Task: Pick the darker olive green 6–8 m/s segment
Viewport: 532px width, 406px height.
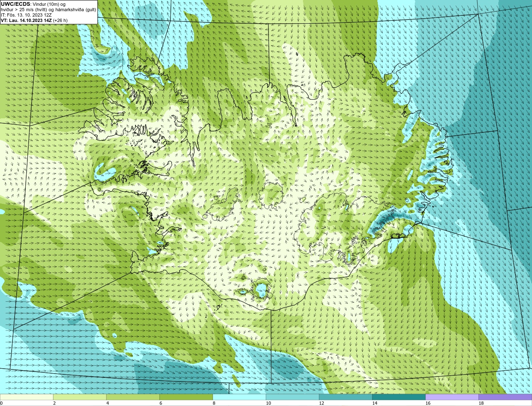Action: click(x=186, y=397)
